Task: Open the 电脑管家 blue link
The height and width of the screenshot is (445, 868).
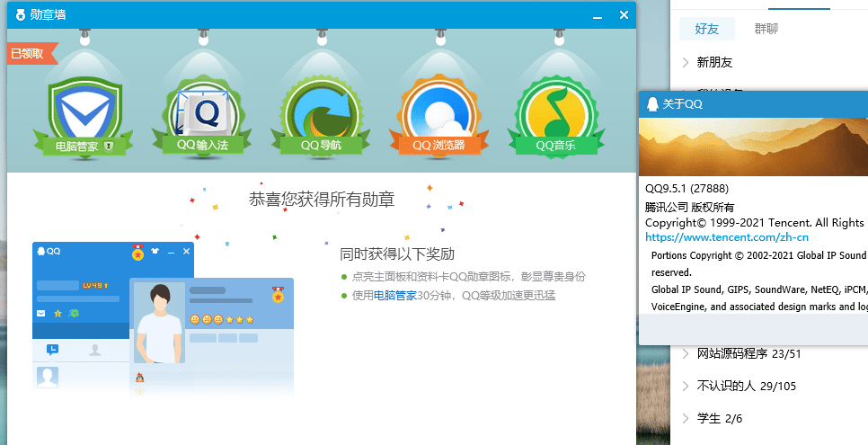Action: coord(394,296)
